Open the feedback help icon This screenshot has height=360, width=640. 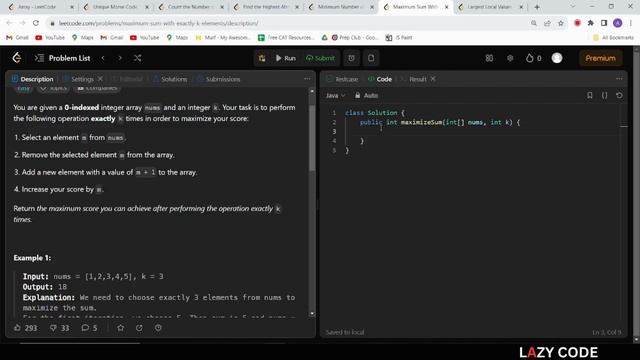coord(158,328)
